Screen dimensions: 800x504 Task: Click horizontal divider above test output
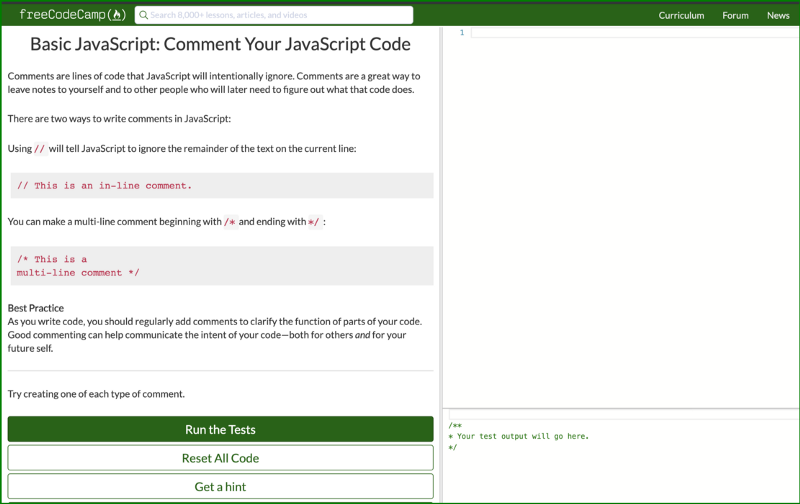[x=620, y=410]
